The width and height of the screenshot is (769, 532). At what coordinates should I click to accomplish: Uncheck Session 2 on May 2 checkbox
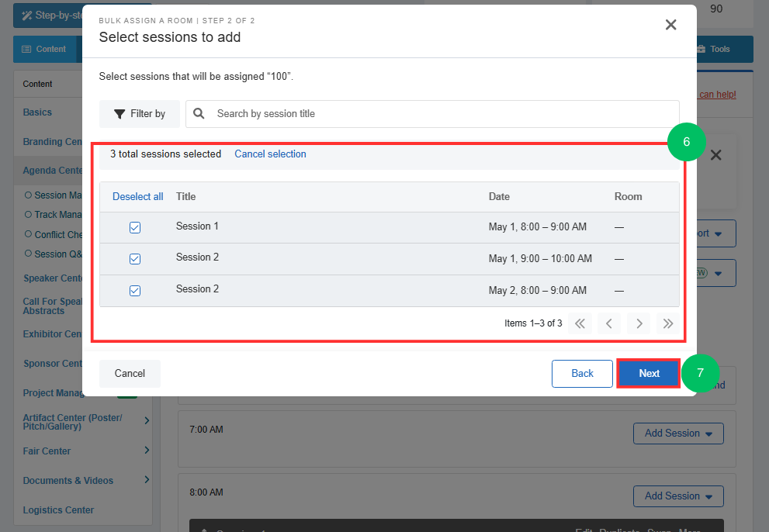(135, 291)
